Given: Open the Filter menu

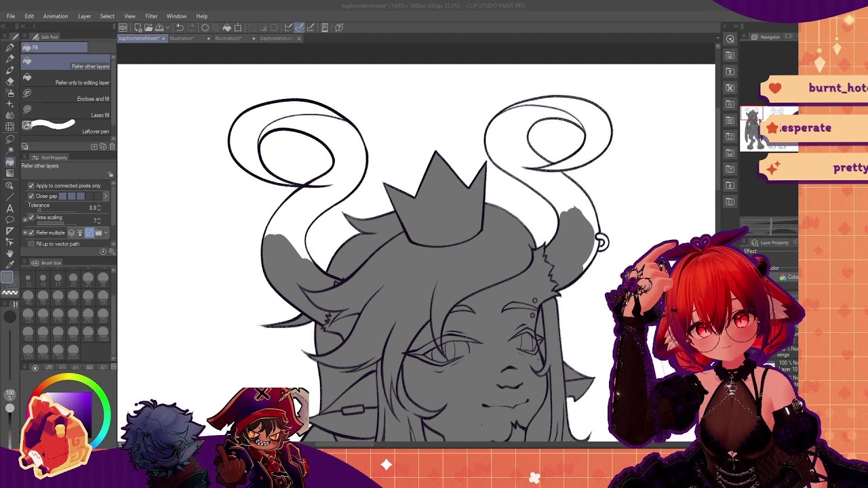Looking at the screenshot, I should (x=151, y=16).
